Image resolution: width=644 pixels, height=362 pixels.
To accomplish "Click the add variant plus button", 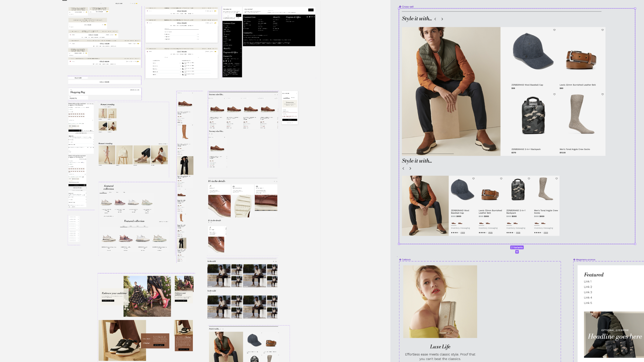I will pyautogui.click(x=517, y=252).
